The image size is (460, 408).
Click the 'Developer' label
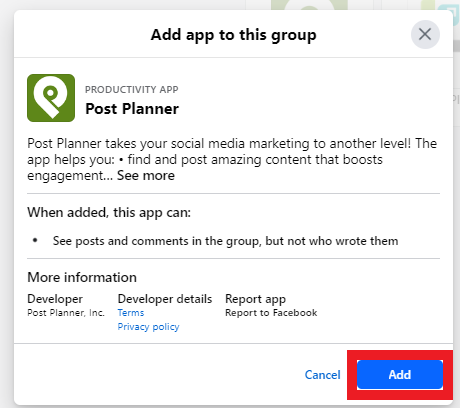pyautogui.click(x=55, y=299)
